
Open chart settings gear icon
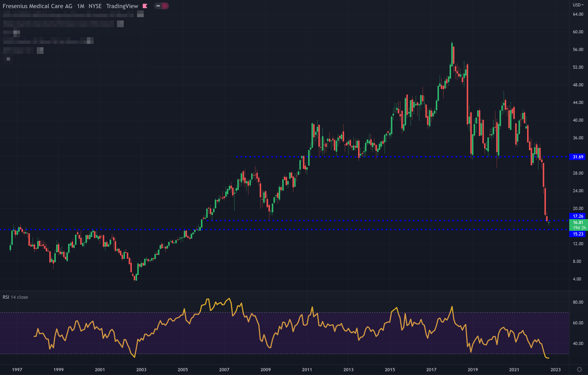579,369
